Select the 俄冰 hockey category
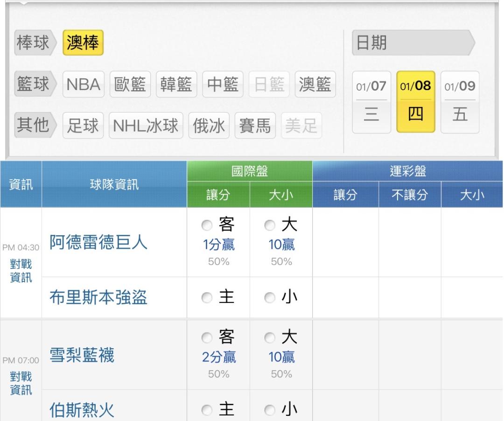The height and width of the screenshot is (421, 504). coord(209,126)
